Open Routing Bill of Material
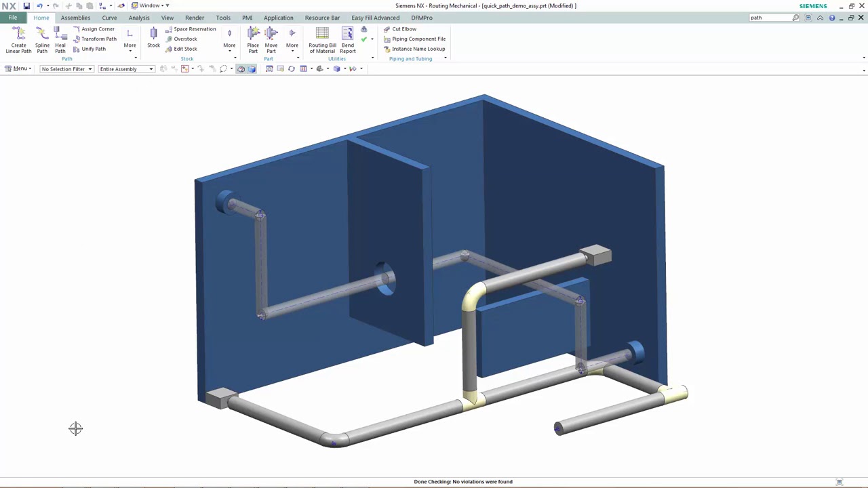868x488 pixels. [322, 40]
